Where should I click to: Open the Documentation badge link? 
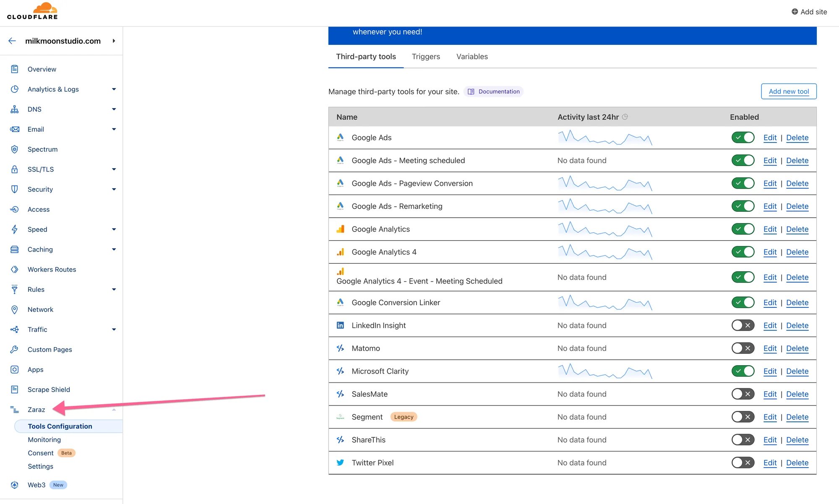point(493,91)
